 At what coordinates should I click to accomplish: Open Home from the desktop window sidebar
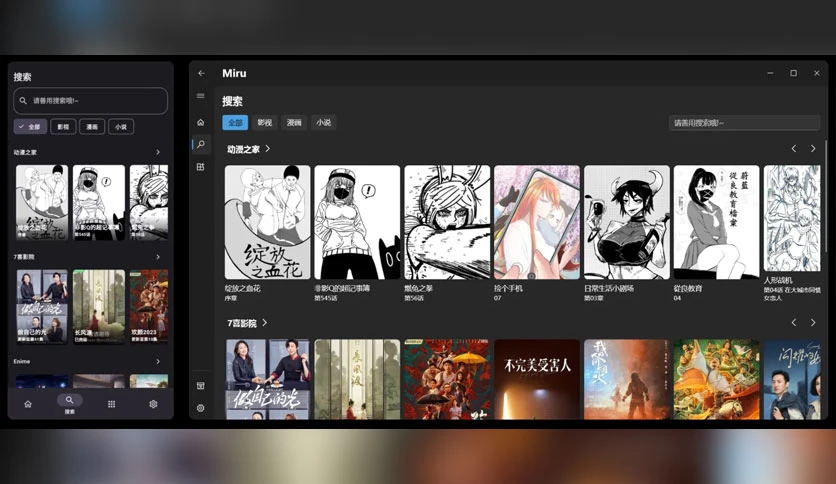point(200,123)
